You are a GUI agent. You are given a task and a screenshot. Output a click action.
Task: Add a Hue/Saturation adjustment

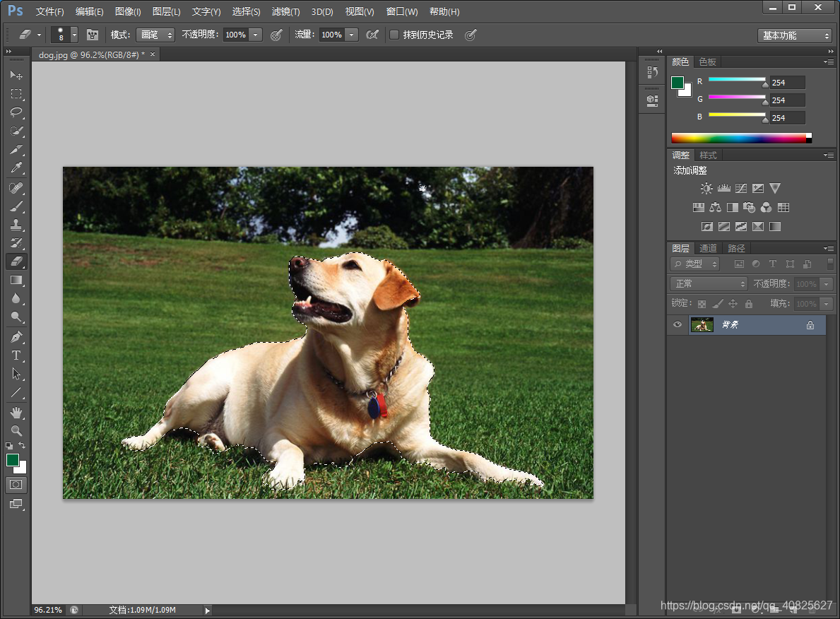(699, 208)
